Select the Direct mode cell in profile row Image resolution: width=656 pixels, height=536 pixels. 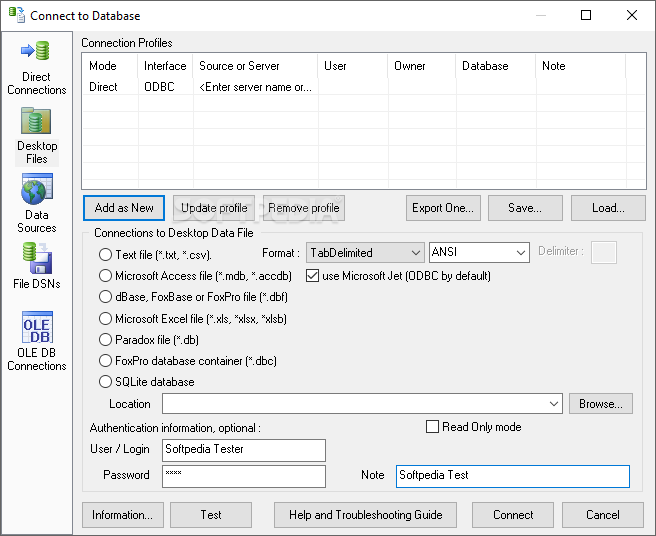pos(110,87)
